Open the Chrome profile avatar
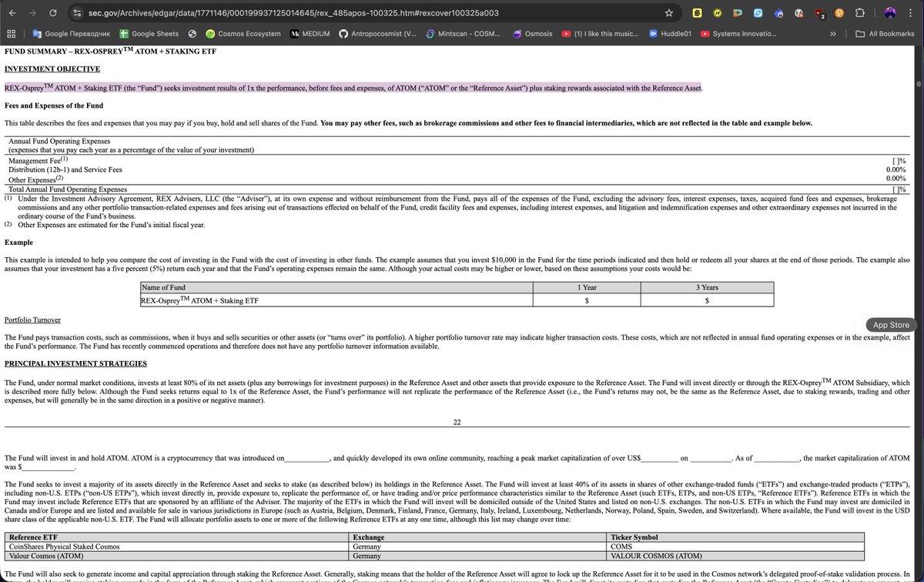Viewport: 924px width, 582px height. coord(890,13)
